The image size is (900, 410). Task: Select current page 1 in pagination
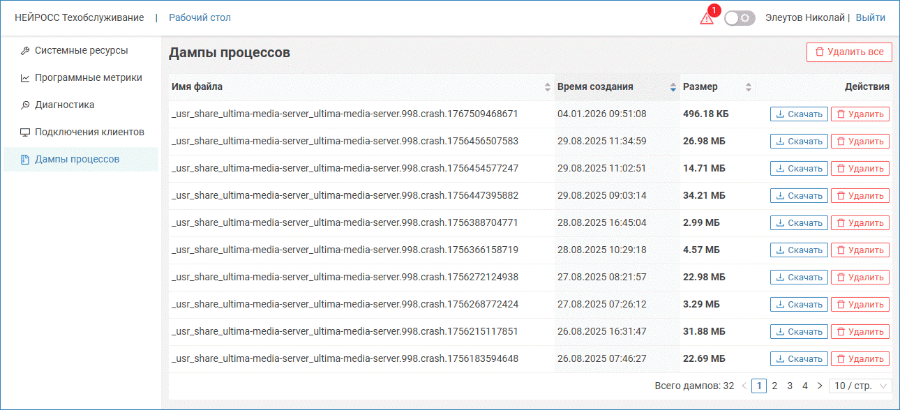(759, 386)
